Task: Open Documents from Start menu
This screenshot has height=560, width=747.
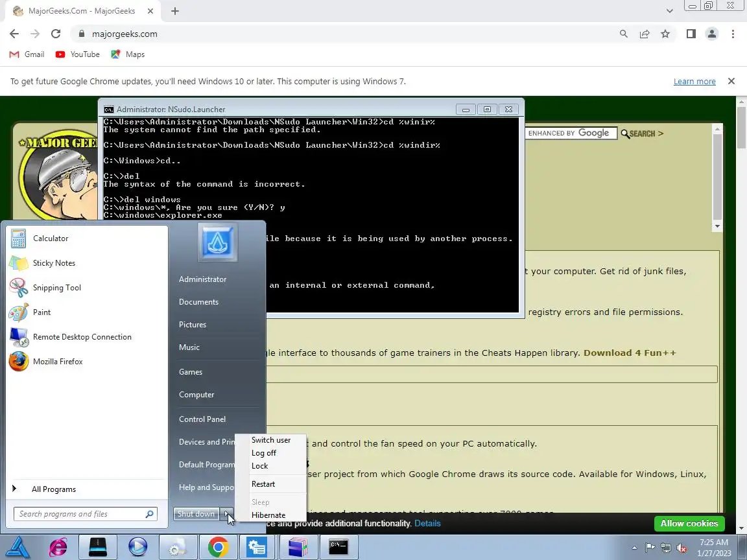Action: point(198,303)
